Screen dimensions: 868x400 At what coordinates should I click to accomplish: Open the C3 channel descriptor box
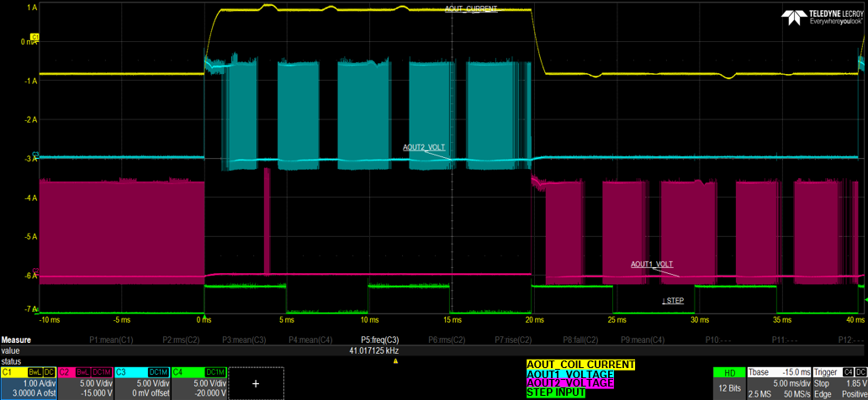coord(142,383)
